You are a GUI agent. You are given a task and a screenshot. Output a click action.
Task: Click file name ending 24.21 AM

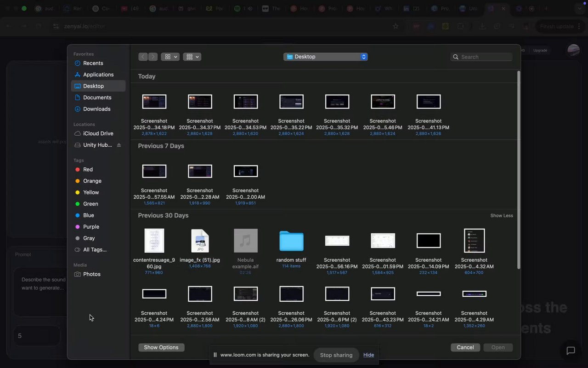pyautogui.click(x=429, y=316)
